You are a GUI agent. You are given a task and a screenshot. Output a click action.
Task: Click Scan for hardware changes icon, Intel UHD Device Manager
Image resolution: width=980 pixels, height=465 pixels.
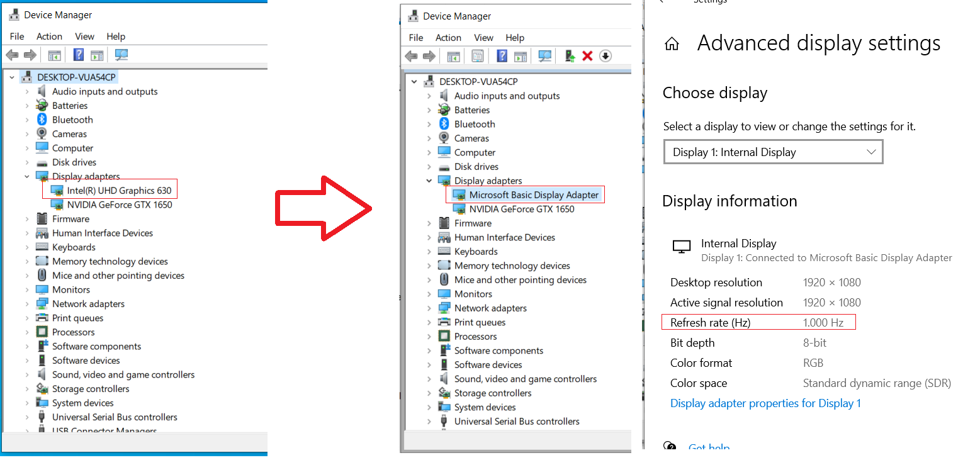(x=121, y=55)
